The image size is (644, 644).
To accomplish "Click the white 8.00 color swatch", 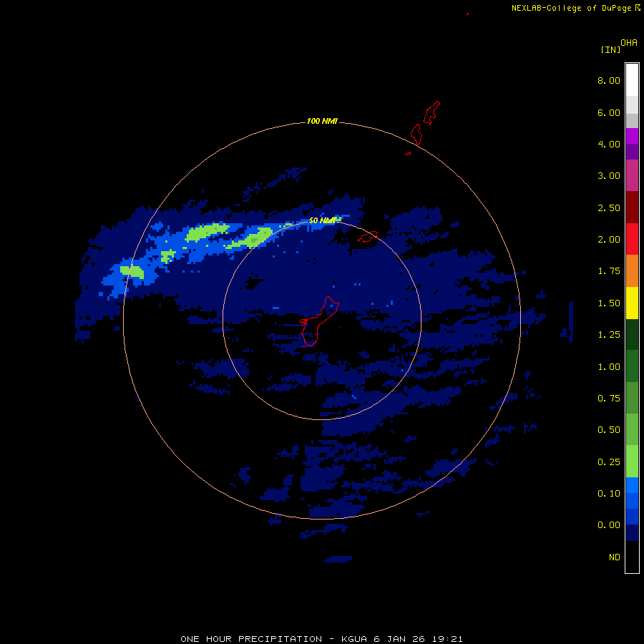I will [632, 79].
